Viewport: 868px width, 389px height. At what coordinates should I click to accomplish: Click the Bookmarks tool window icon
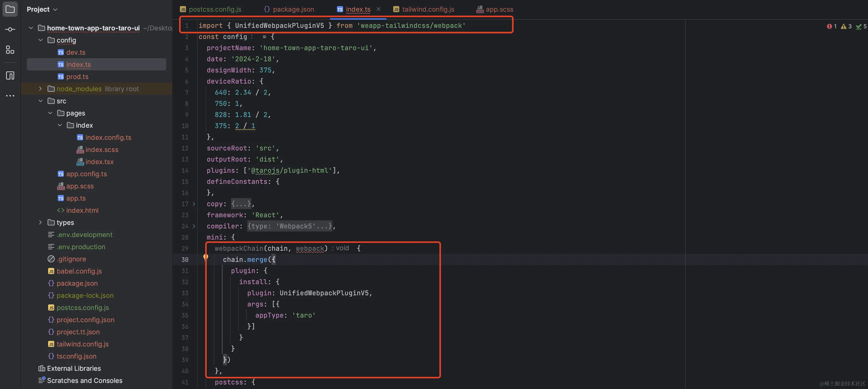(10, 76)
